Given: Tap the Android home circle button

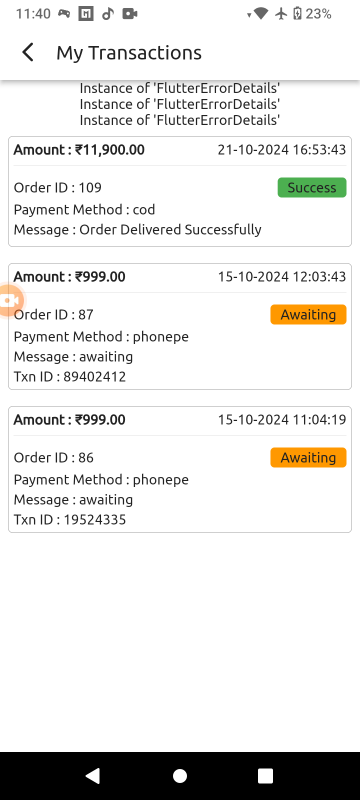Looking at the screenshot, I should 180,776.
